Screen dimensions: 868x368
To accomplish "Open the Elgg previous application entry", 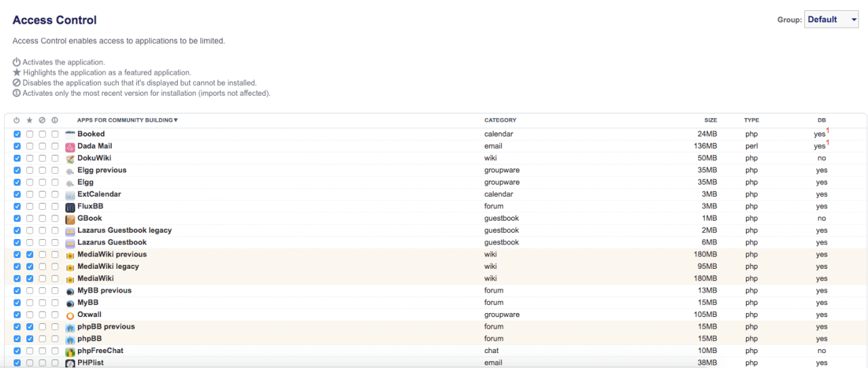I will click(x=102, y=170).
